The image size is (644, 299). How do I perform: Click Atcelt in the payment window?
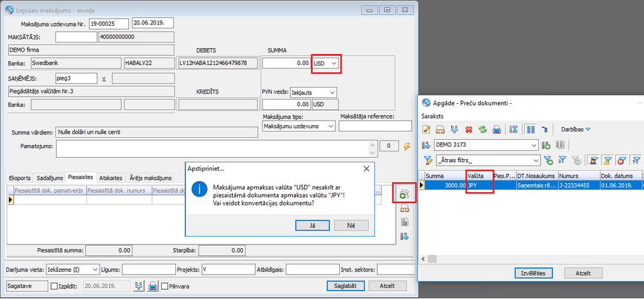point(387,286)
